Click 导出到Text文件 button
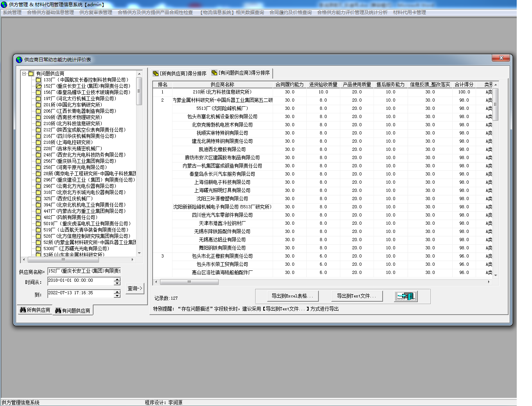Image resolution: width=532 pixels, height=406 pixels. (x=356, y=296)
